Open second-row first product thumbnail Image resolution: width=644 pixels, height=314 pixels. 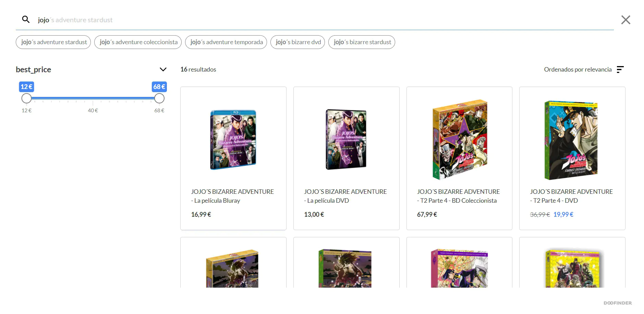point(232,268)
